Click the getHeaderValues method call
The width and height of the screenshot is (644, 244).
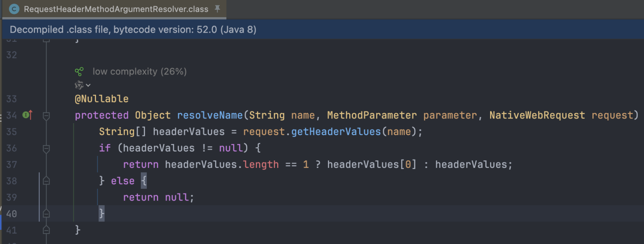(x=336, y=132)
